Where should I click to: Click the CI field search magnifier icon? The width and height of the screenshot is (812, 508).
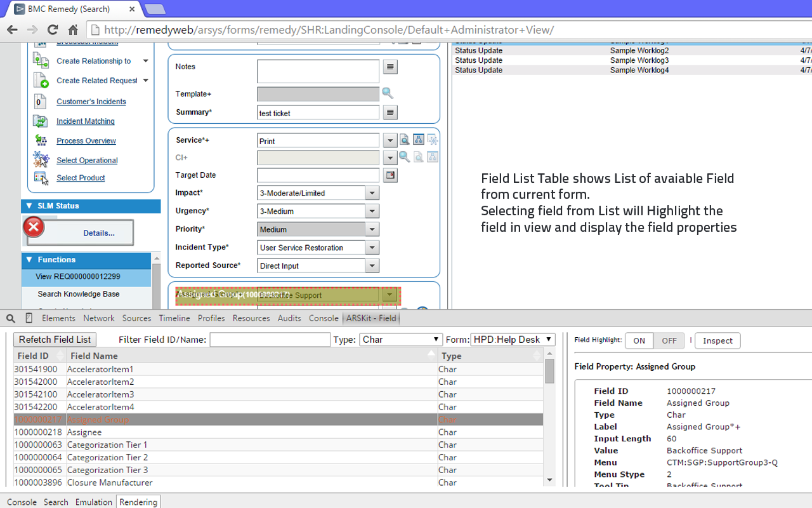[405, 157]
